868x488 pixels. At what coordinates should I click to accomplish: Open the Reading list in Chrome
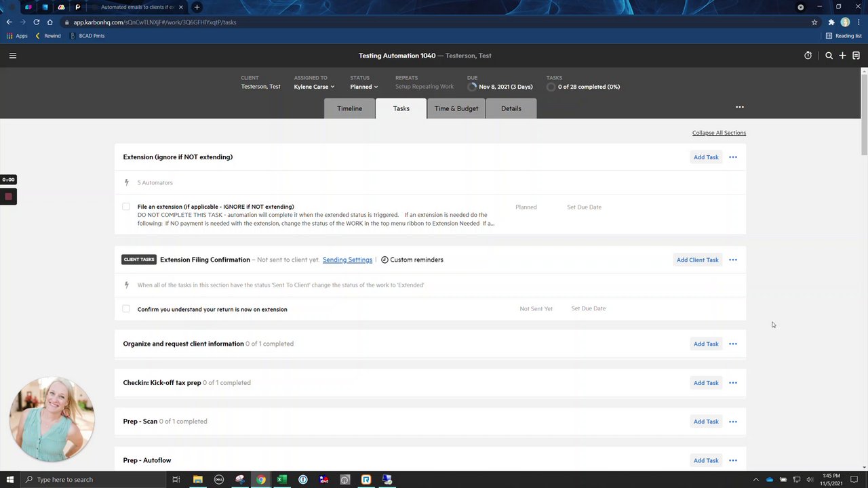click(844, 36)
